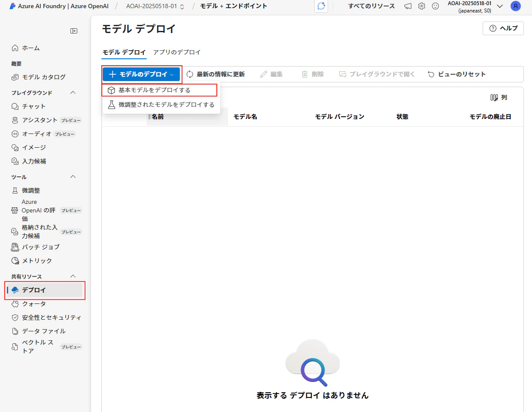Open the モデルのデプロイ dropdown button
Viewport: 532px width, 412px height.
[x=141, y=74]
